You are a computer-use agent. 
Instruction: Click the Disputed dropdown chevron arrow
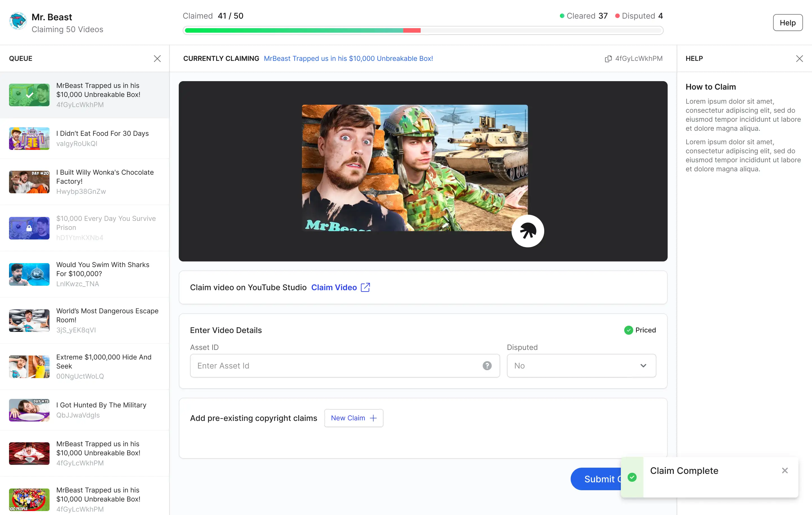pos(643,366)
